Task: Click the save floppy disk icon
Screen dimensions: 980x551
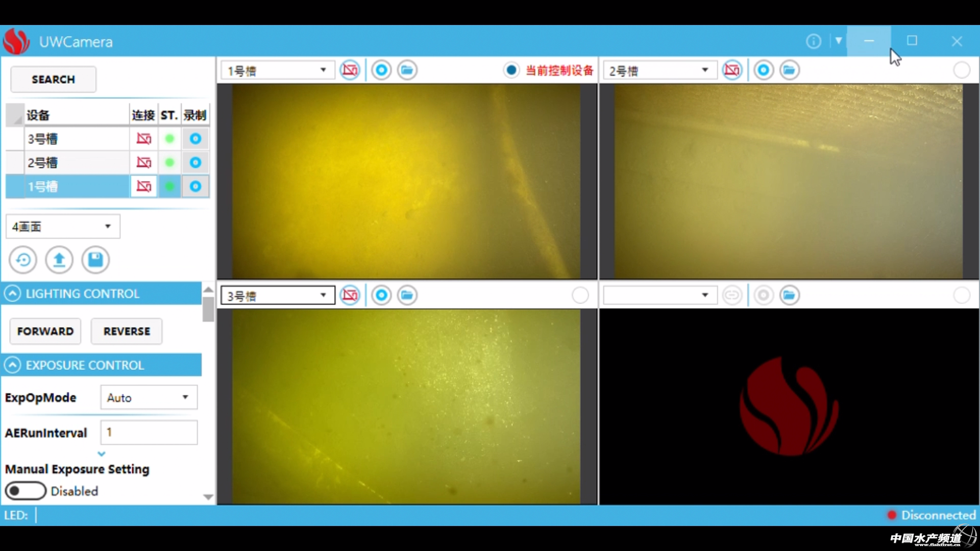Action: (95, 260)
